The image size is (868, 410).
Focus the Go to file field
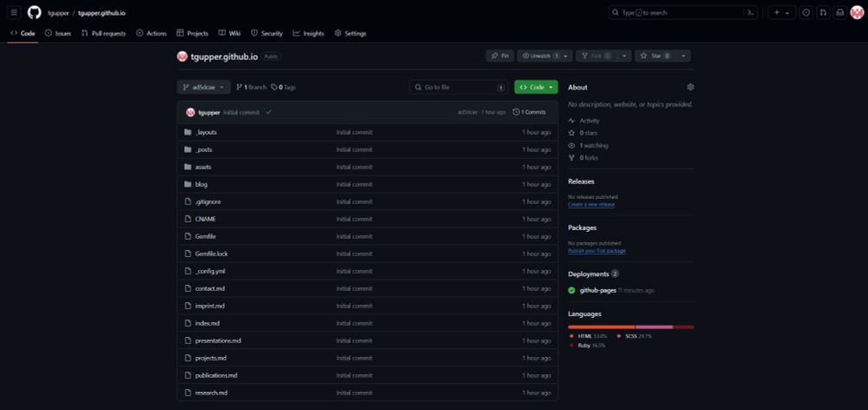[458, 88]
